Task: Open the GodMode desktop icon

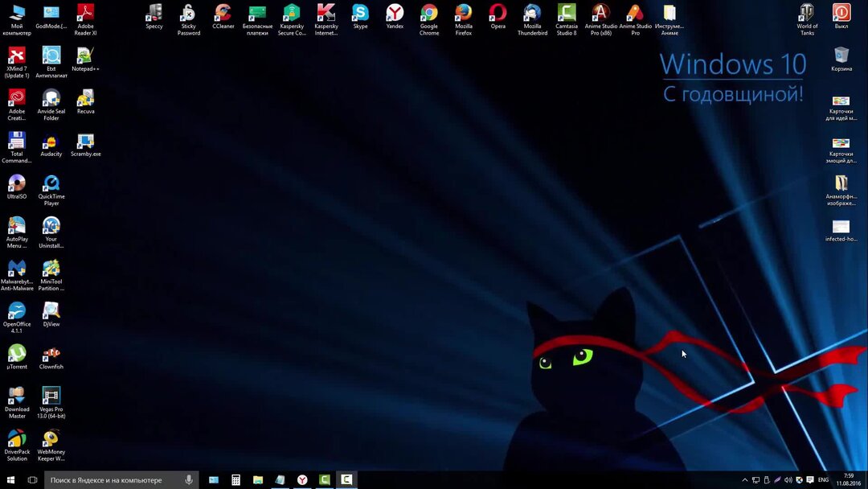Action: click(x=51, y=17)
